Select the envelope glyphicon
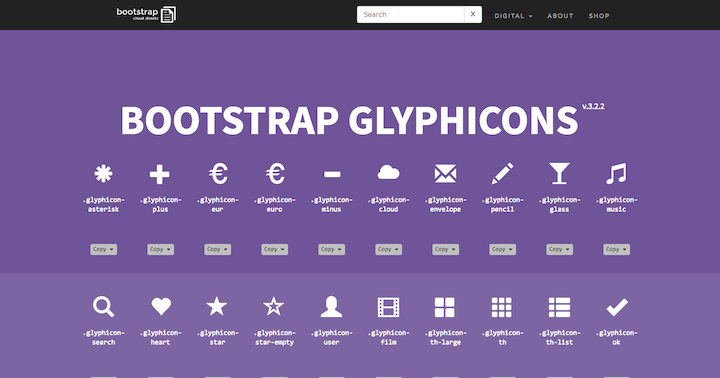Image resolution: width=720 pixels, height=378 pixels. [x=445, y=174]
